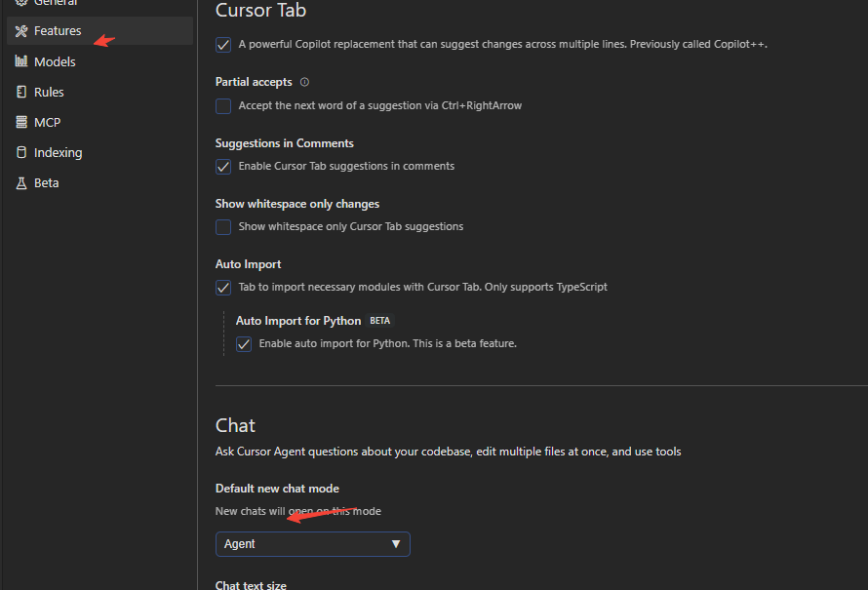Click the BETA badge next to Python

coord(379,321)
